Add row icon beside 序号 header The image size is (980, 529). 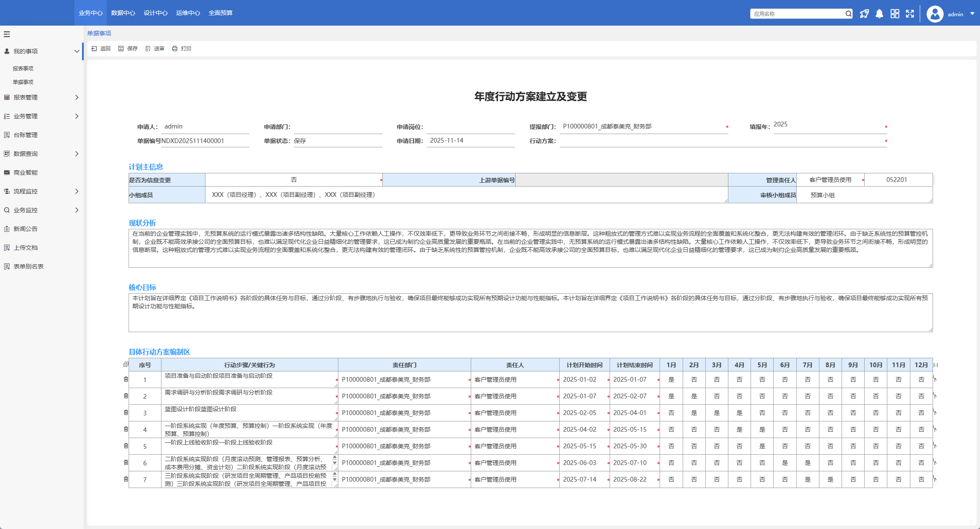tap(126, 364)
